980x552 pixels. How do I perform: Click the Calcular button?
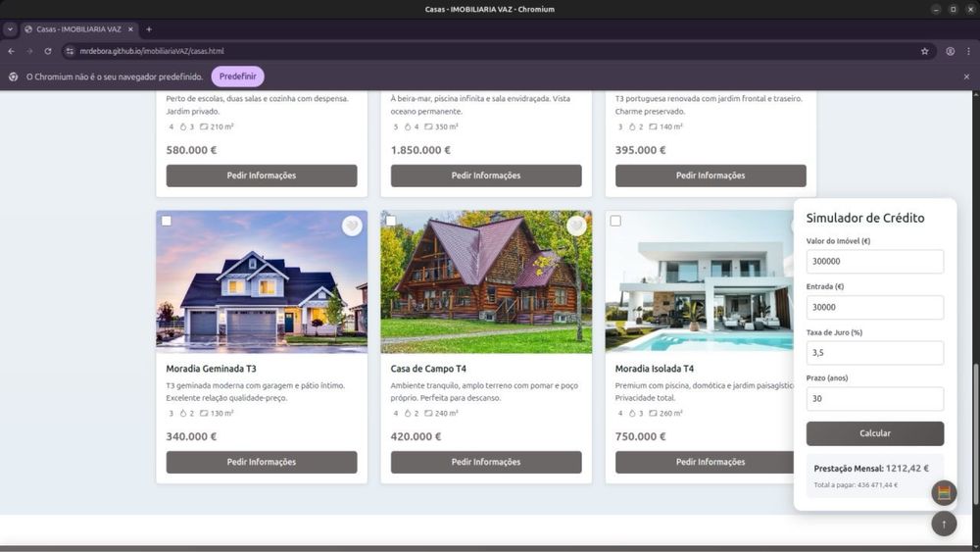[x=875, y=433]
